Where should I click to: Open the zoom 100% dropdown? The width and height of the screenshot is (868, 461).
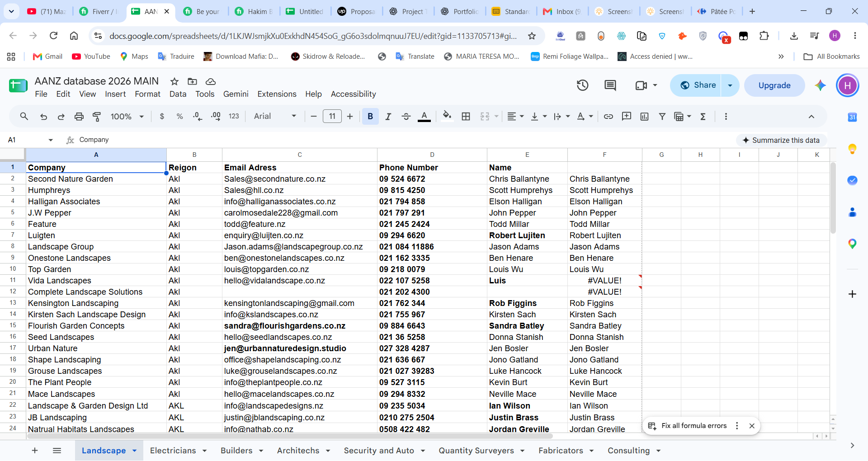tap(127, 117)
